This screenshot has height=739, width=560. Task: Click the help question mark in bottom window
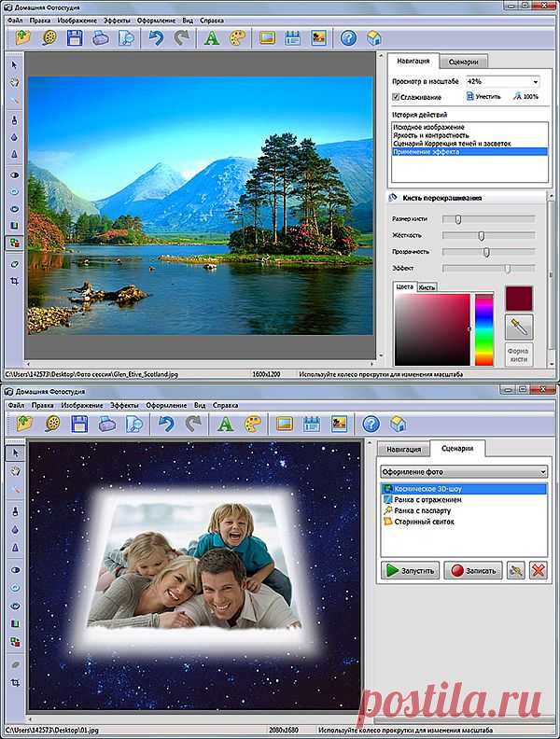coord(371,424)
